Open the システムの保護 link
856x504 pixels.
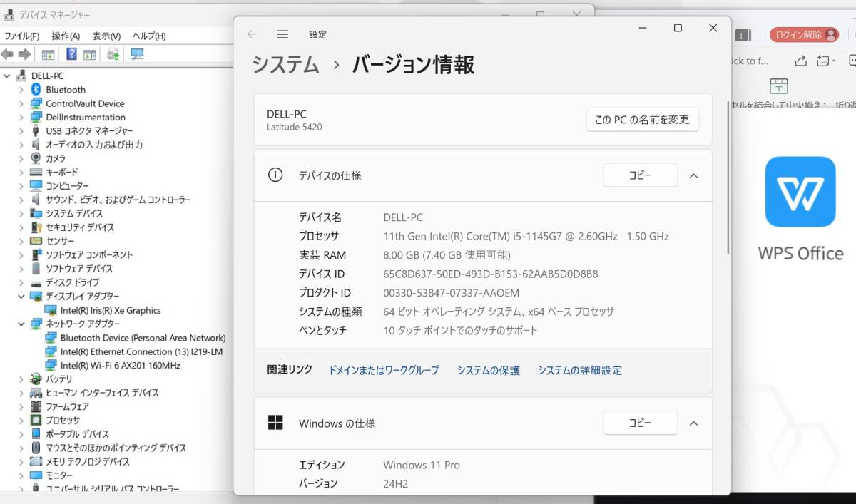click(x=488, y=371)
